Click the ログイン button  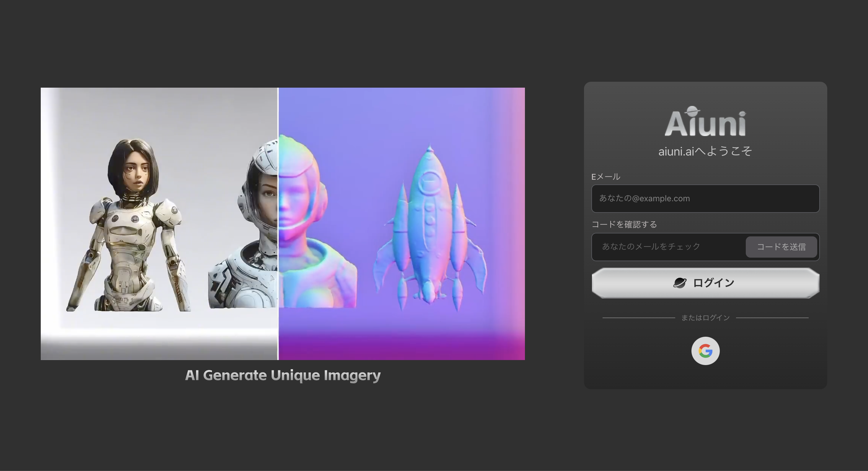(705, 283)
